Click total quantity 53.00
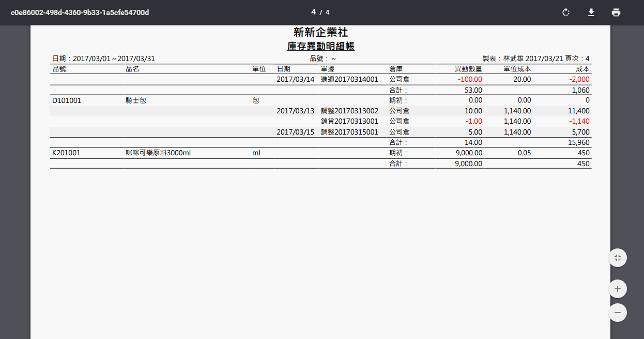This screenshot has height=339, width=644. point(473,91)
